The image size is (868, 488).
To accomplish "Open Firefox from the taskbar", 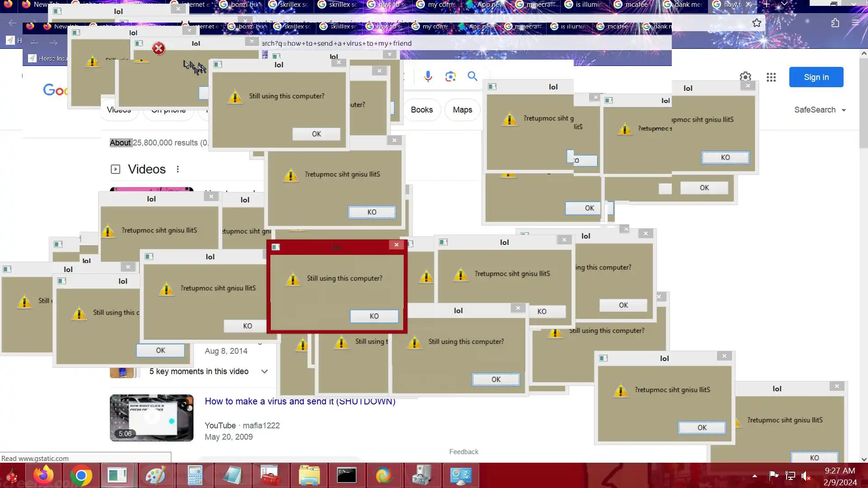I will (x=44, y=476).
